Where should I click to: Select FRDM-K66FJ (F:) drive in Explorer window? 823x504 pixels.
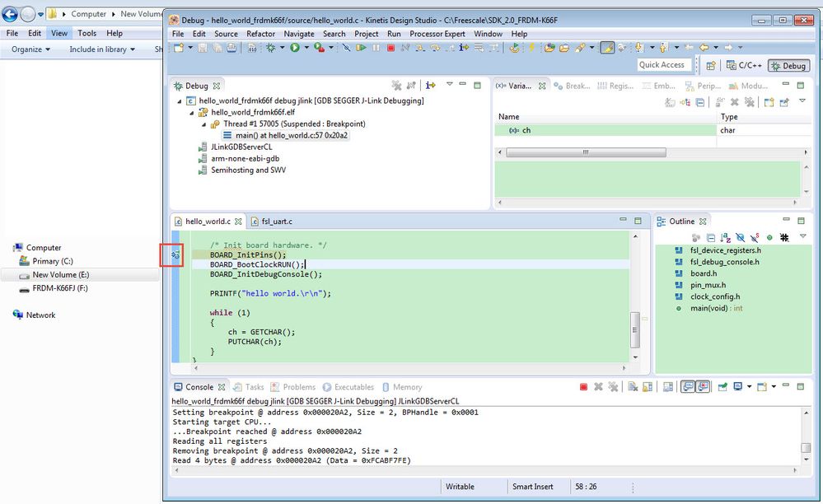coord(54,288)
